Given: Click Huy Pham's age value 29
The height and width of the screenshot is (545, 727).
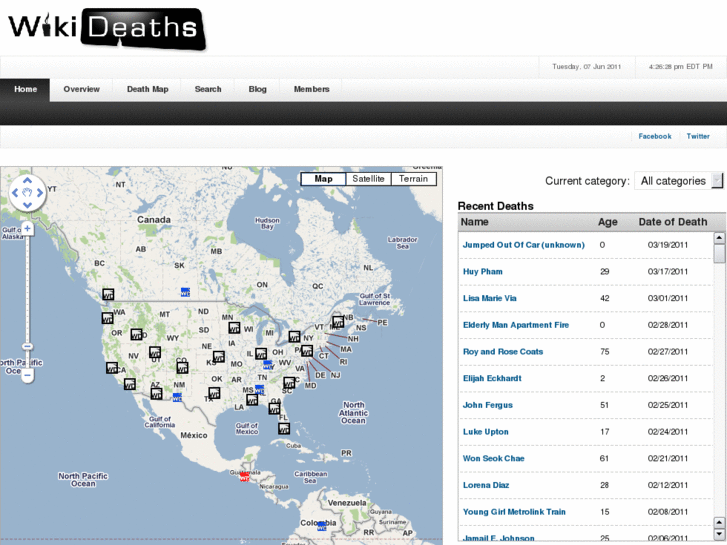Looking at the screenshot, I should (x=605, y=272).
